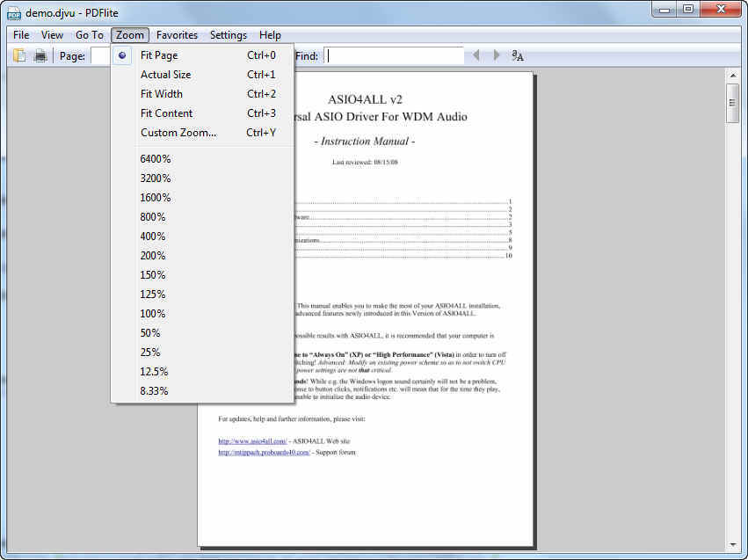Choose Fit Width zoom option
Screen dimensions: 748x560
point(203,94)
